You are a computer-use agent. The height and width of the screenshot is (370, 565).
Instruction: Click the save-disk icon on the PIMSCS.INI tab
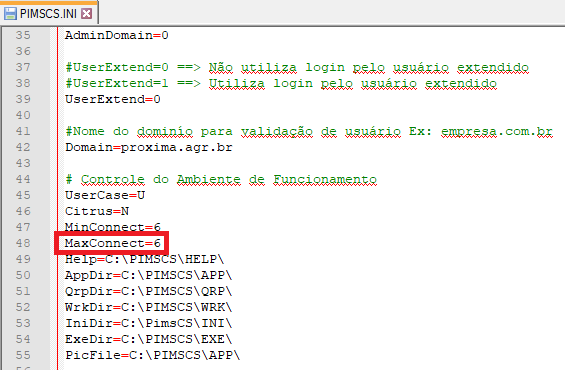click(x=10, y=14)
